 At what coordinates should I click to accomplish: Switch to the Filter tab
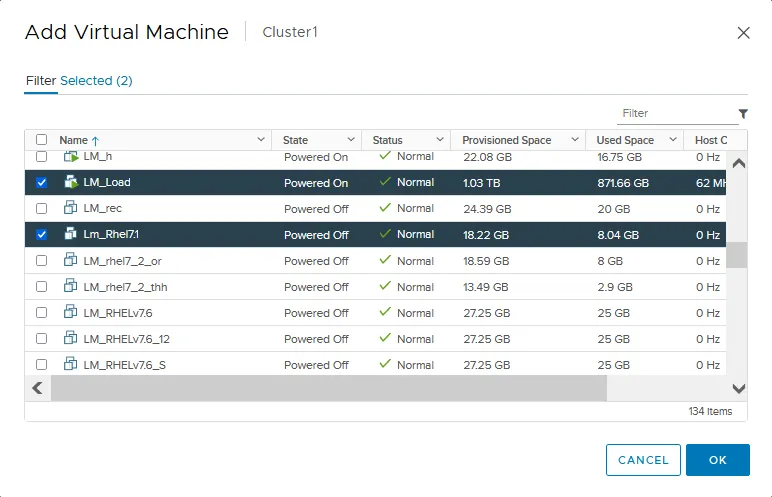tap(40, 80)
